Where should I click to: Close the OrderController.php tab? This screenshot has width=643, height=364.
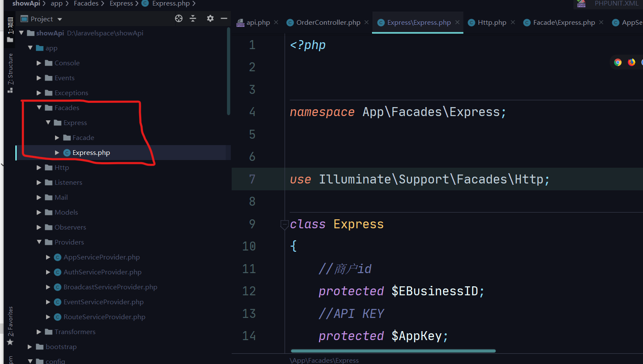point(367,22)
